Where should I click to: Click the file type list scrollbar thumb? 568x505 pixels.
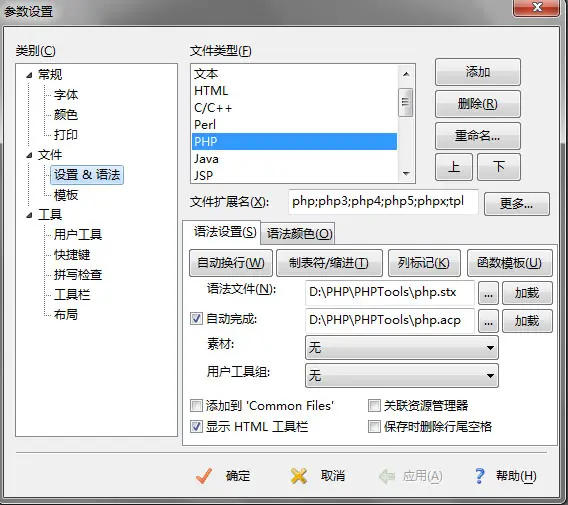[406, 103]
